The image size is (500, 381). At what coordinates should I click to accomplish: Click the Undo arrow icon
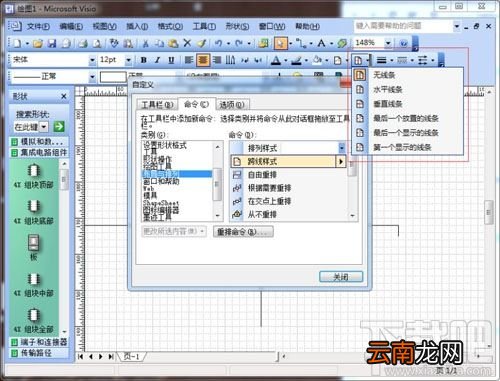218,43
